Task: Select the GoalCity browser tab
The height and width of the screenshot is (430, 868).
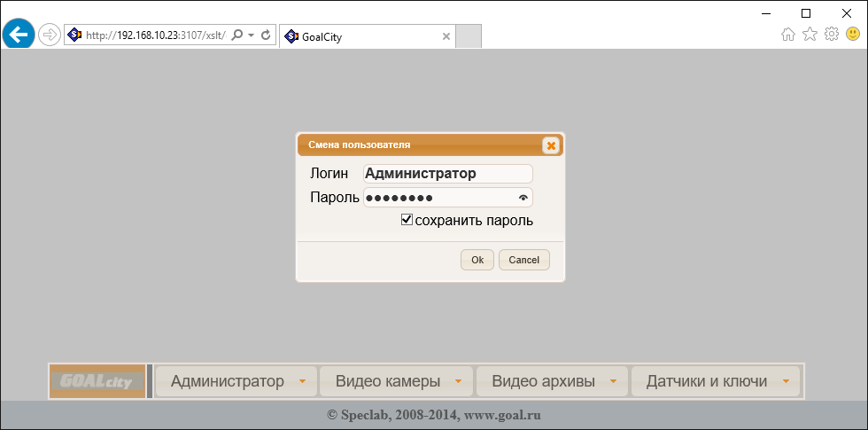Action: click(367, 36)
